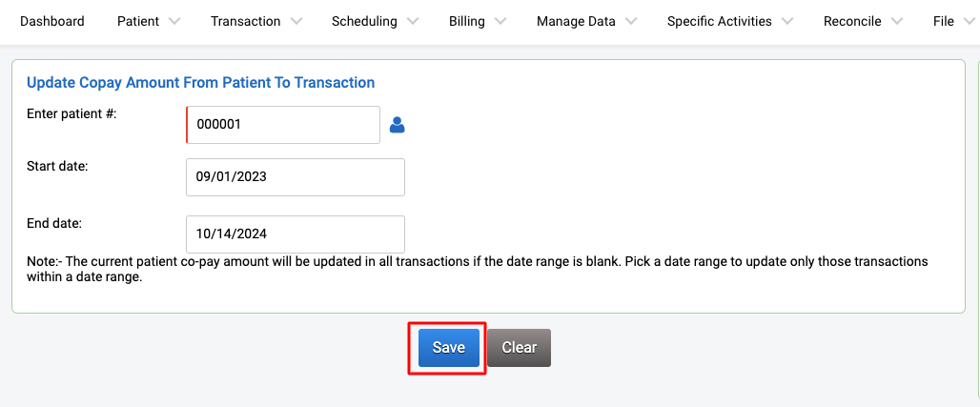Open the Patient menu
The image size is (980, 407).
point(138,21)
